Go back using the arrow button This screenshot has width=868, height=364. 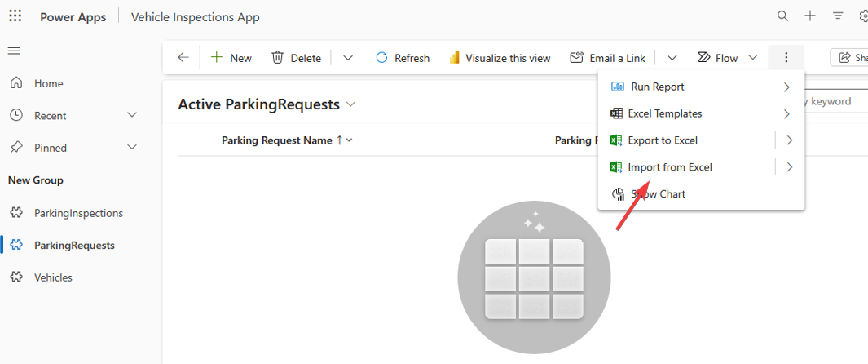(x=183, y=58)
